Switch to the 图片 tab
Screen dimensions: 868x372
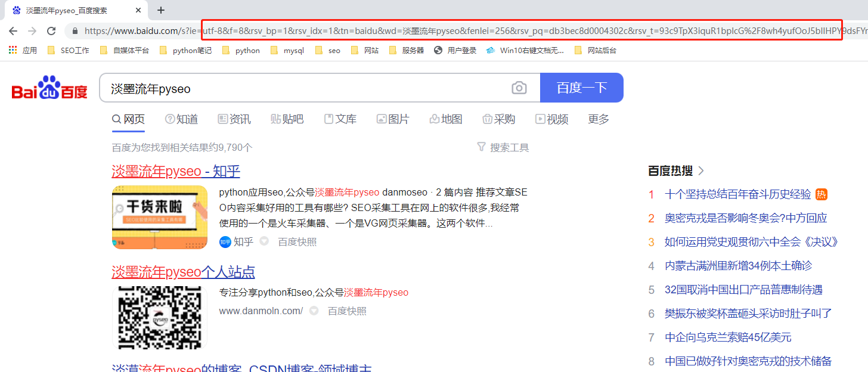(393, 119)
